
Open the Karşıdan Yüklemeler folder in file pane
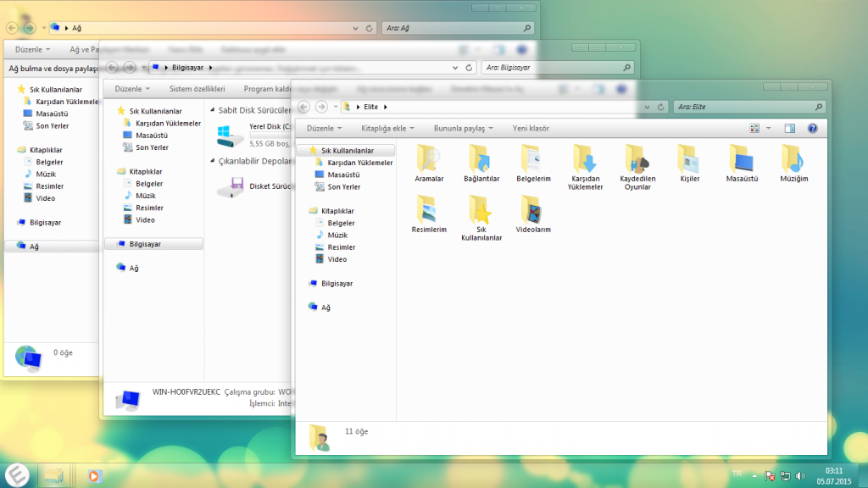[x=585, y=168]
